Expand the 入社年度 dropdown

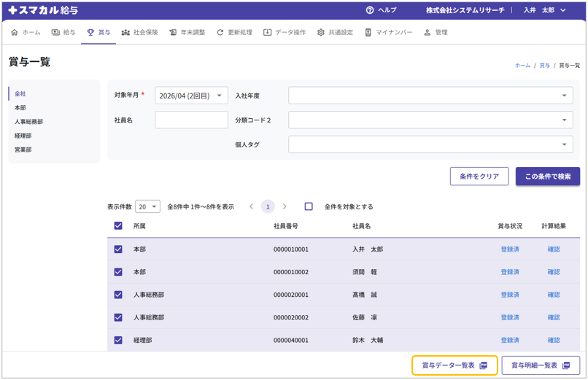430,96
